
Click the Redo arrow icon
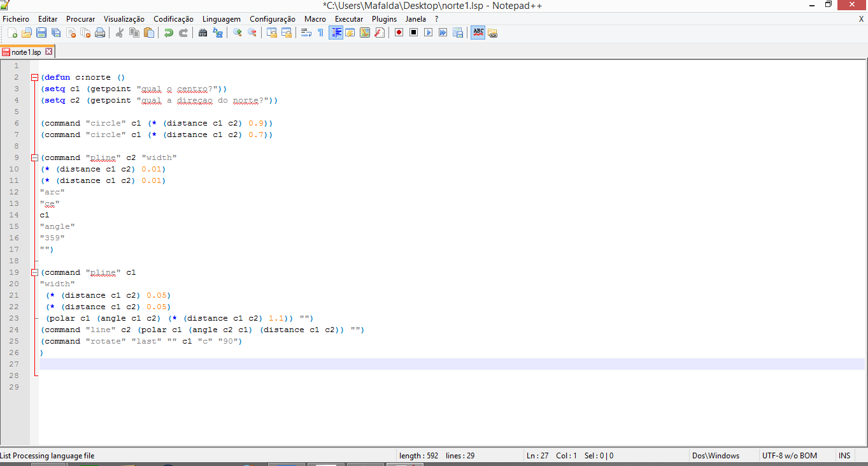coord(183,33)
